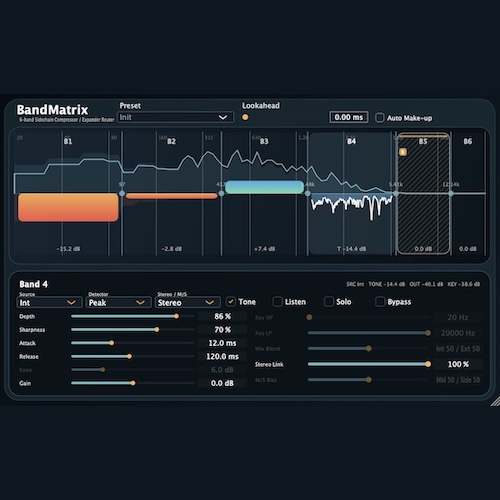Click the Key HP slider handle
The image size is (500, 500).
point(309,317)
